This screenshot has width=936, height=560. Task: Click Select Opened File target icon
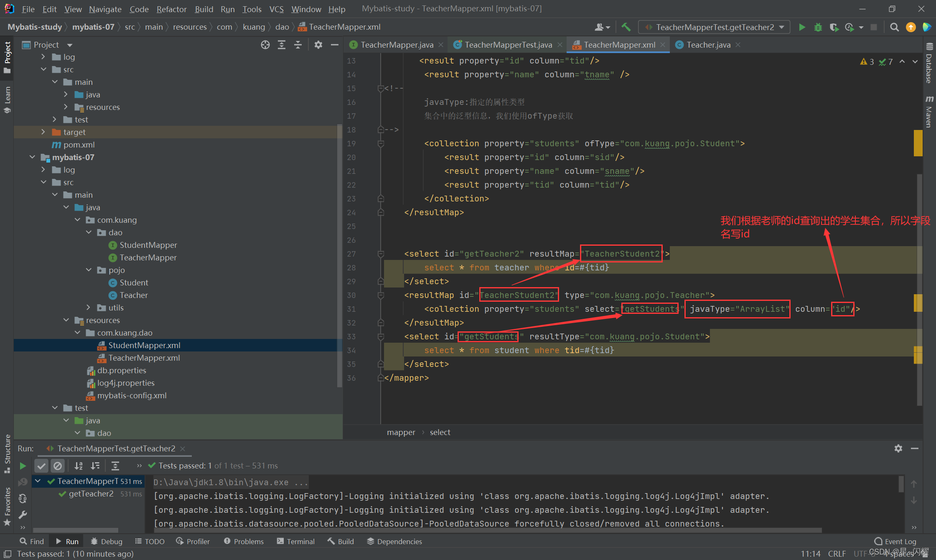[265, 45]
